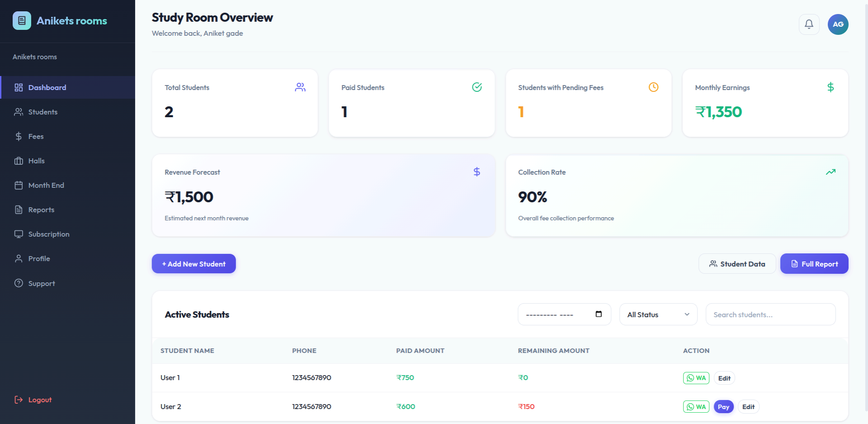Click the date filter field
Image resolution: width=868 pixels, height=424 pixels.
tap(564, 314)
